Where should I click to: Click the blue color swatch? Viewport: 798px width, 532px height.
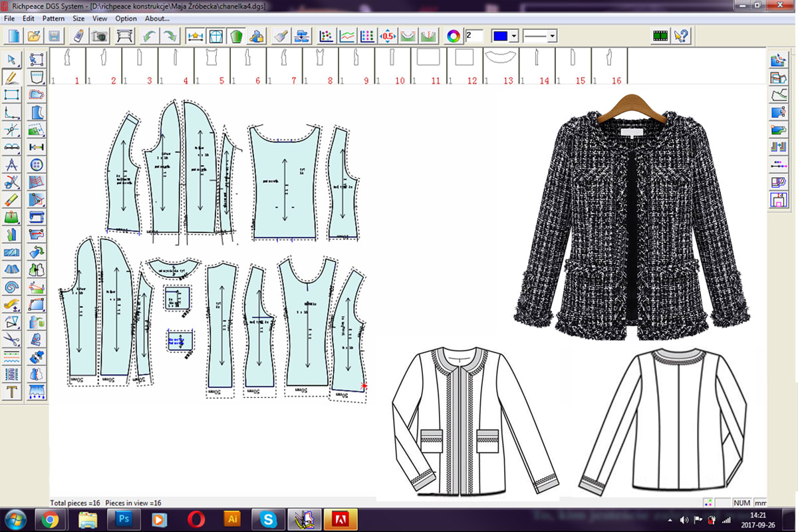[500, 36]
